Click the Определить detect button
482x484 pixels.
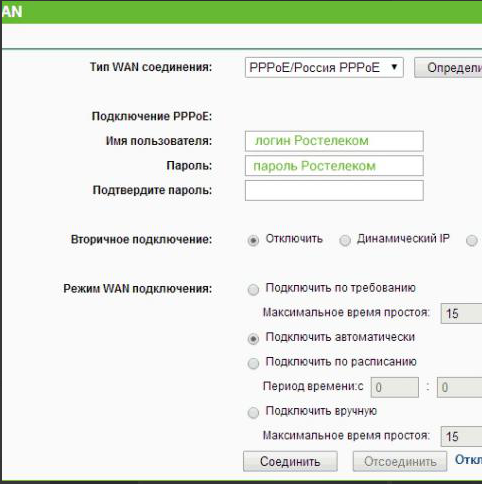448,68
